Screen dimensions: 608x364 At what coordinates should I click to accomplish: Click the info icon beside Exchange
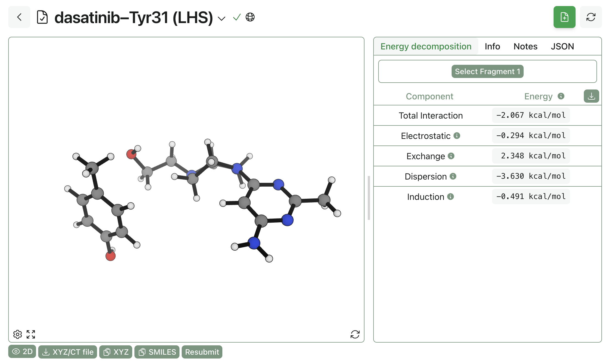pos(451,156)
